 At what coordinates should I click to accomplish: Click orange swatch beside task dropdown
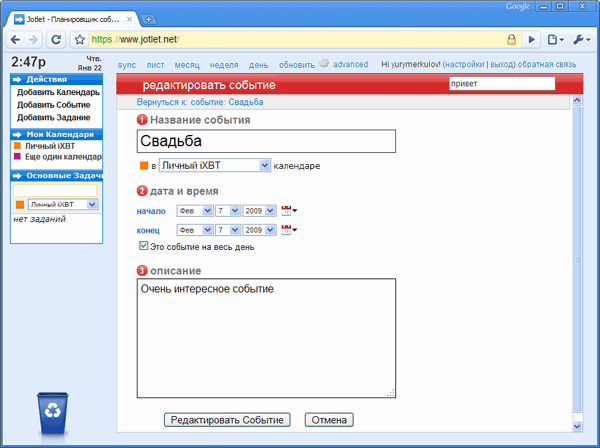point(20,205)
